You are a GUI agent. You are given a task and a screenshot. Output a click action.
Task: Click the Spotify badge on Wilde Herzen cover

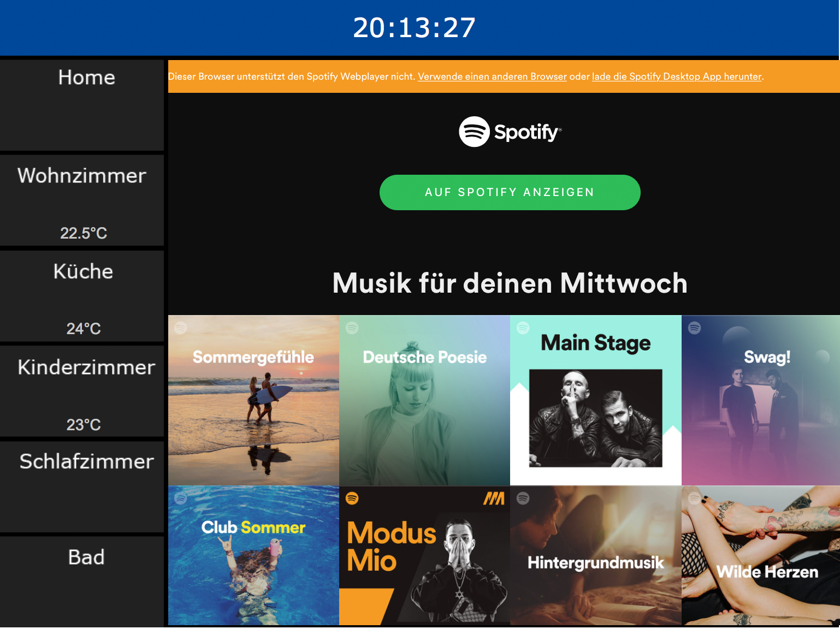695,498
